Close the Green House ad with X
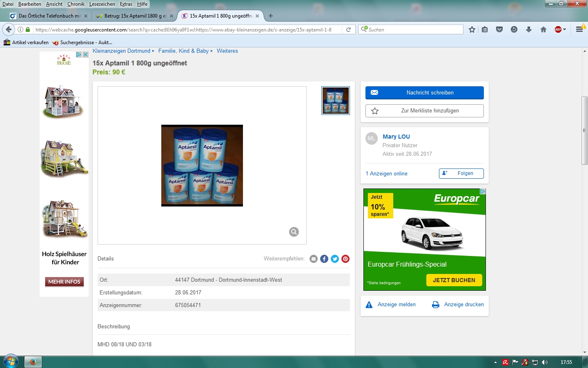The height and width of the screenshot is (368, 588). pyautogui.click(x=85, y=54)
